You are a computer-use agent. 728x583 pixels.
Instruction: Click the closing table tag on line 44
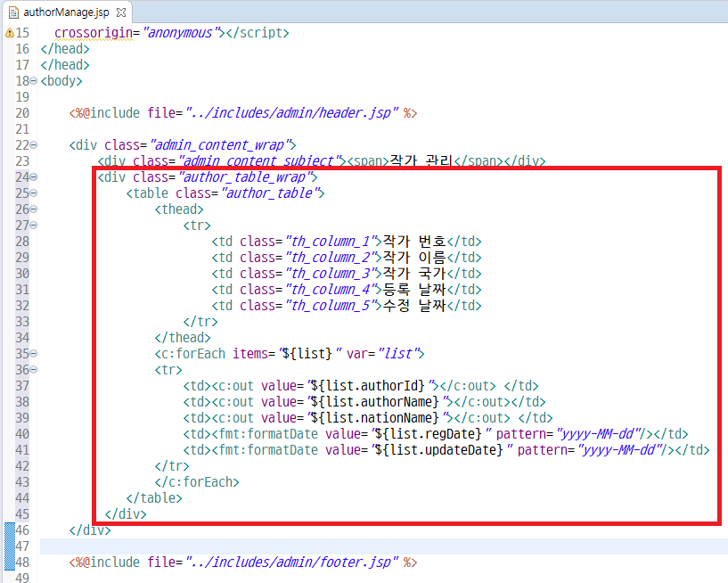[x=154, y=498]
